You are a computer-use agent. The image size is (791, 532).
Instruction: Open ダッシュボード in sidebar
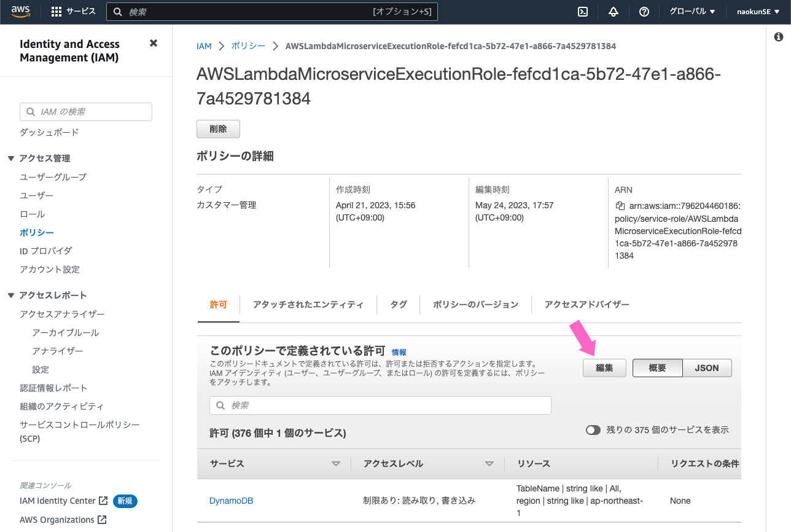click(49, 132)
